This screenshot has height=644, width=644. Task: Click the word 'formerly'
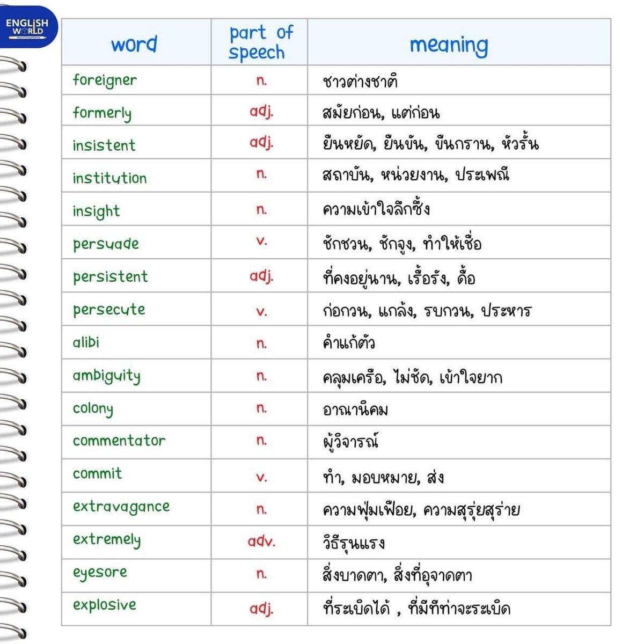102,113
